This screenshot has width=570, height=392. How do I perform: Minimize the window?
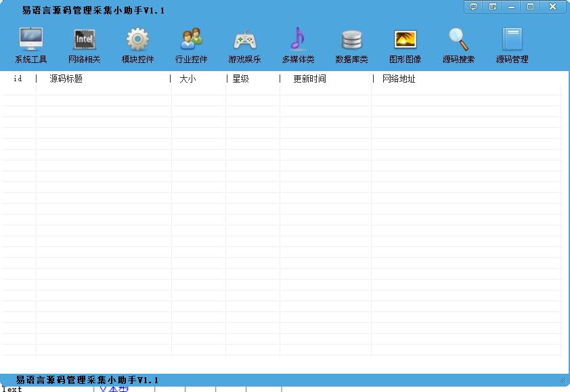512,7
